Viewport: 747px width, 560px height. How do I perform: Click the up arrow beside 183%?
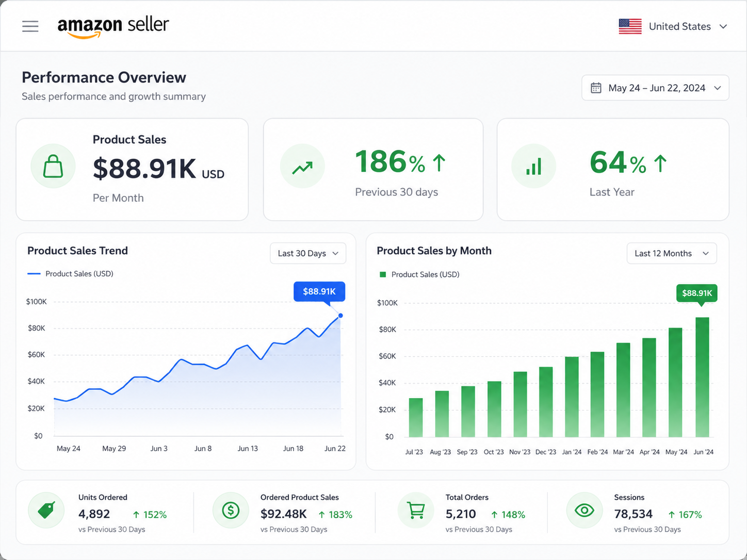click(321, 515)
